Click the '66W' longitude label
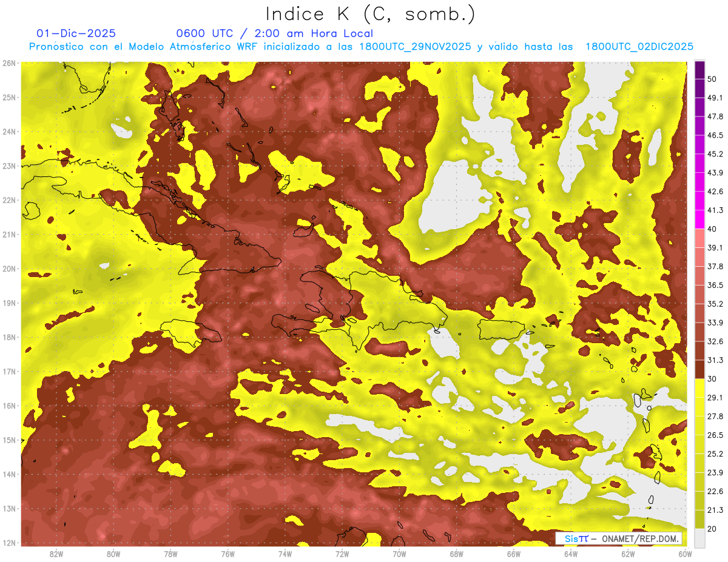728x562 pixels. (514, 554)
